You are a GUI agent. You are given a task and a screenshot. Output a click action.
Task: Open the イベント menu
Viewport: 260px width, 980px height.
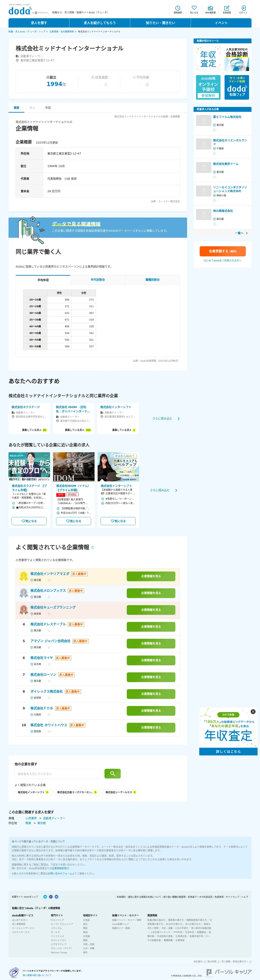[x=221, y=23]
